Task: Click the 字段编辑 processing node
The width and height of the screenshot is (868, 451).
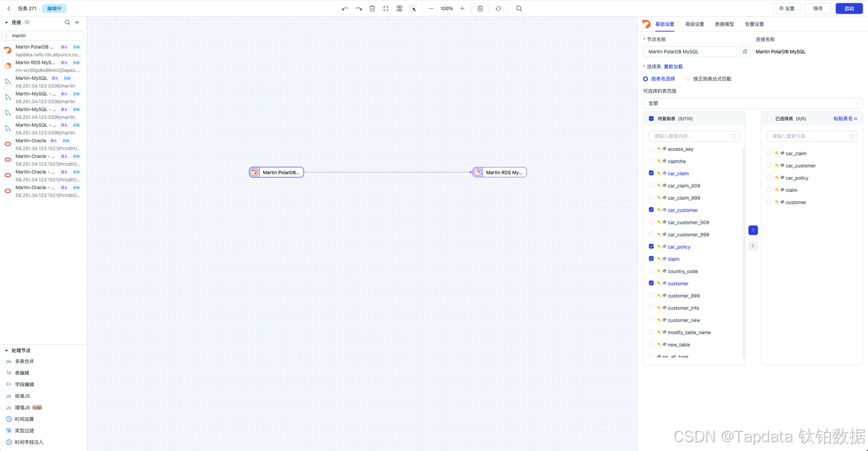Action: [24, 385]
